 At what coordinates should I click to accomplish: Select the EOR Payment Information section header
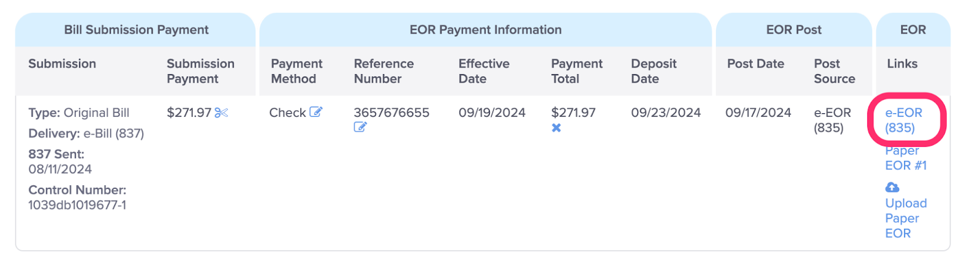(486, 30)
